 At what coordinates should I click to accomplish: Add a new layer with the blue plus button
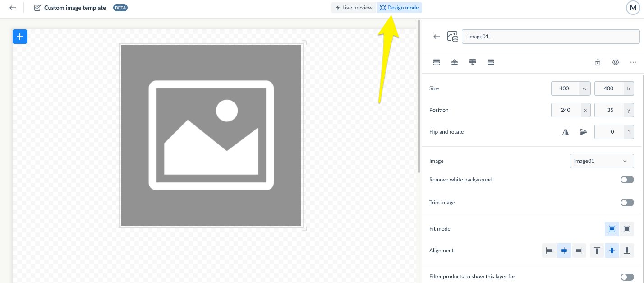pyautogui.click(x=20, y=37)
